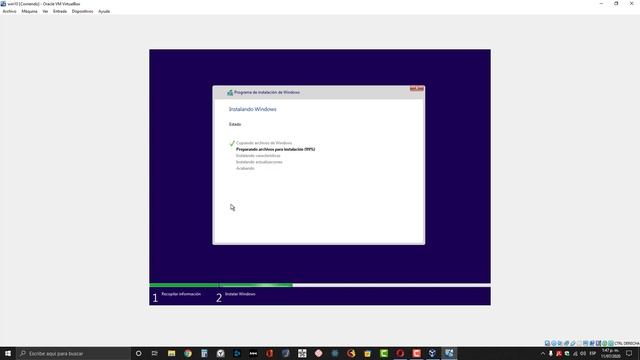Click the USB devices indicator in VirtualBox status bar
Image resolution: width=640 pixels, height=360 pixels.
[573, 343]
